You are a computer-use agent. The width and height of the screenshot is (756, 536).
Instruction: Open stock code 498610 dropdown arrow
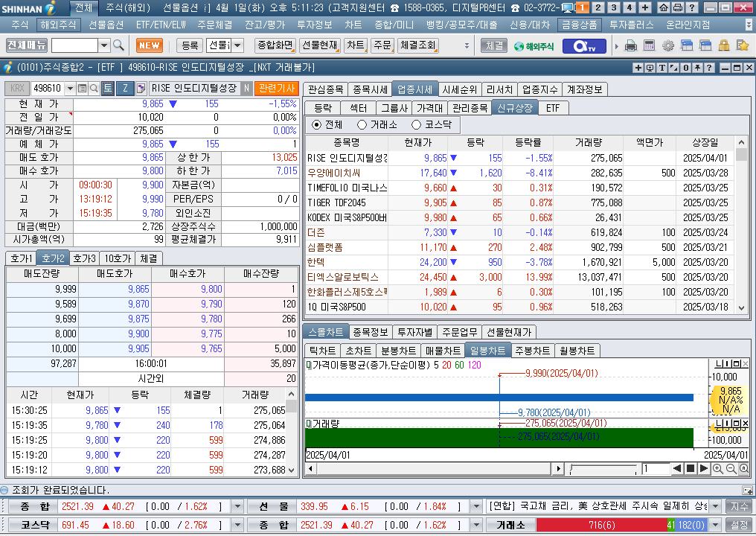[x=70, y=89]
